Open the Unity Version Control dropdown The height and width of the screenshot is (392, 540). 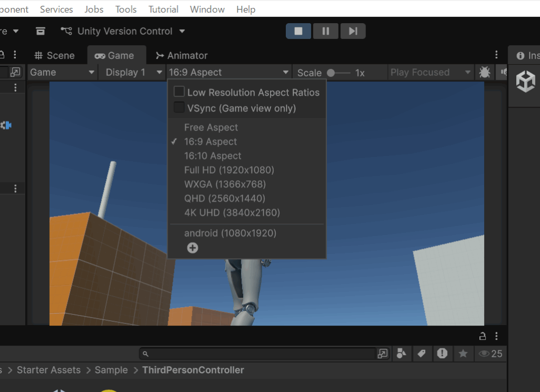(123, 31)
